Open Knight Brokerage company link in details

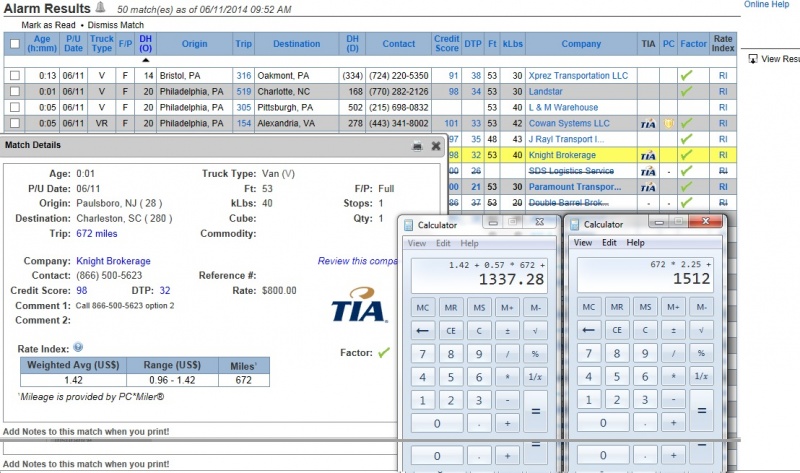[x=113, y=261]
